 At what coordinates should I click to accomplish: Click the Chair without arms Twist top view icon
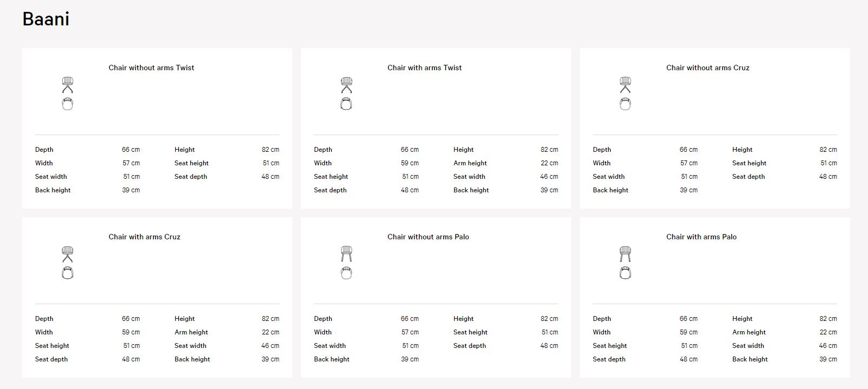68,104
